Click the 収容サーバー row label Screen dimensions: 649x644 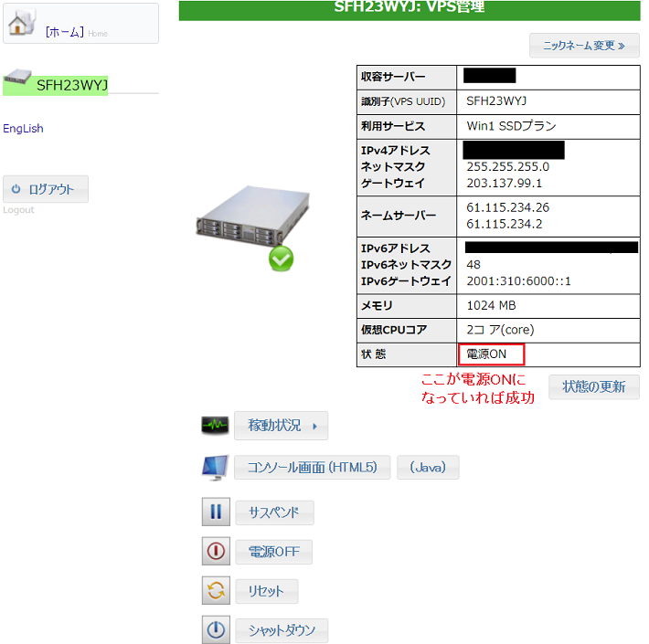pyautogui.click(x=393, y=77)
